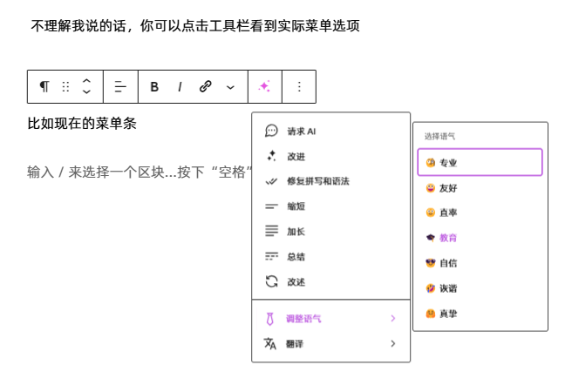Click the paragraph block type icon

44,87
